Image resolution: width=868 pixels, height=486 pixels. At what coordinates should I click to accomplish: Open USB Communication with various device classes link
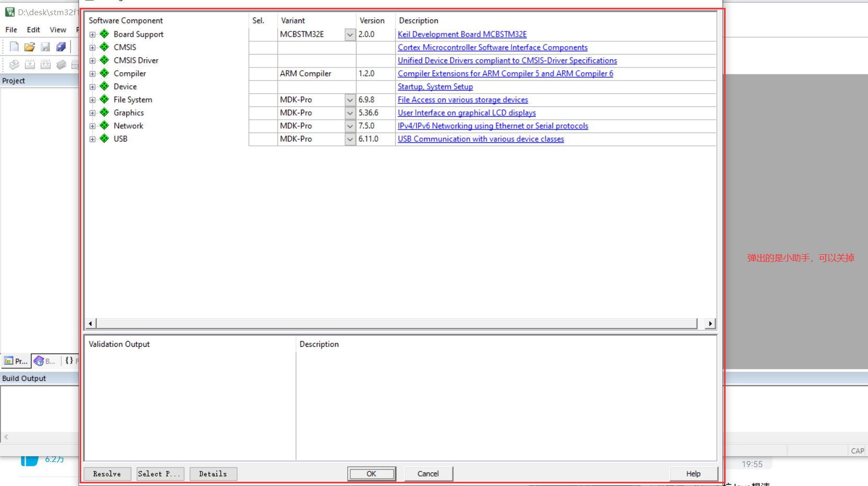tap(481, 139)
